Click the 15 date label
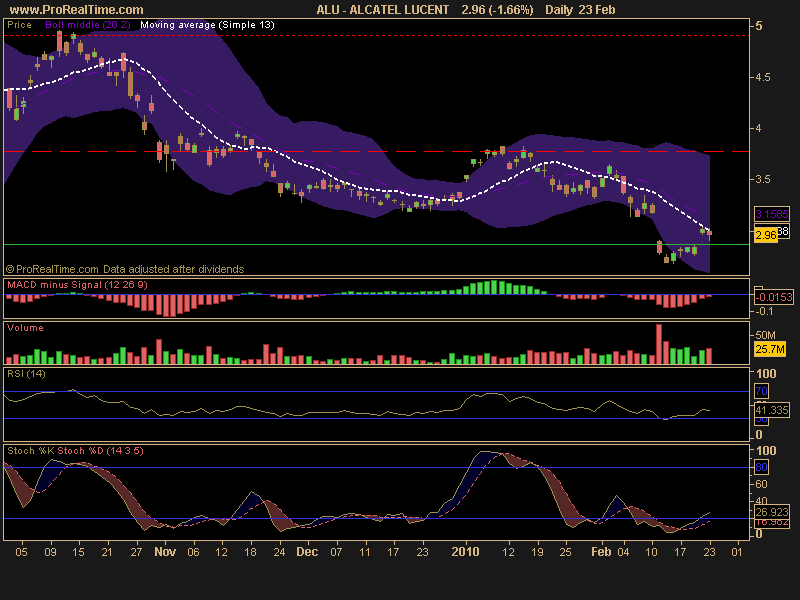 point(78,552)
